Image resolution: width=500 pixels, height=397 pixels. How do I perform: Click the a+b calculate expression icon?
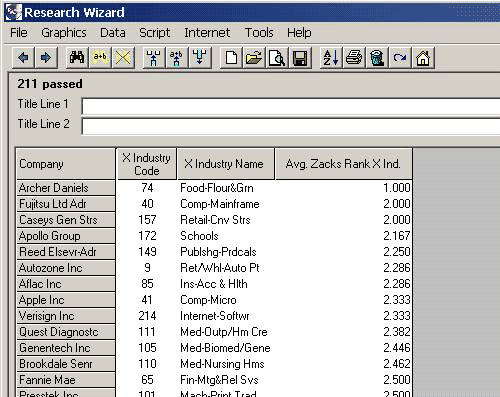coord(100,58)
